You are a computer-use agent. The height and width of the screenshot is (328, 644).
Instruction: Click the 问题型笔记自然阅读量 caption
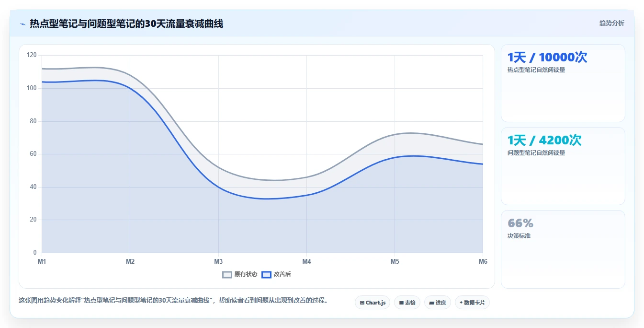536,153
